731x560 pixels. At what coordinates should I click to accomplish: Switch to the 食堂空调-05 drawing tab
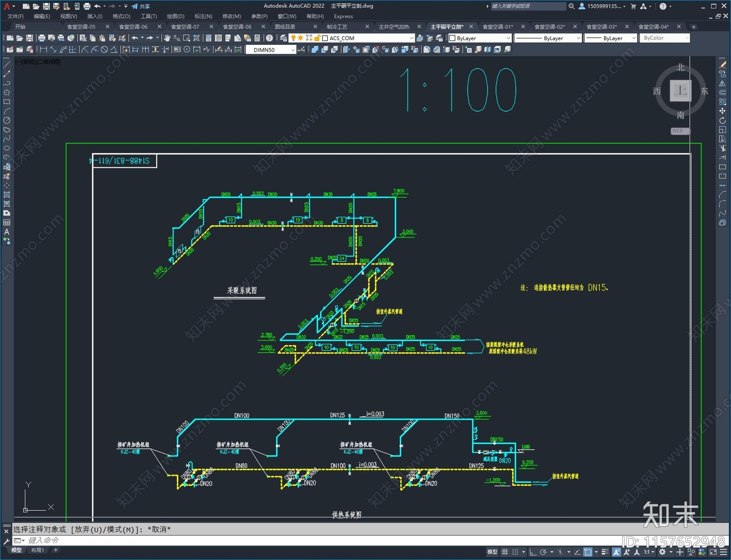click(x=81, y=26)
